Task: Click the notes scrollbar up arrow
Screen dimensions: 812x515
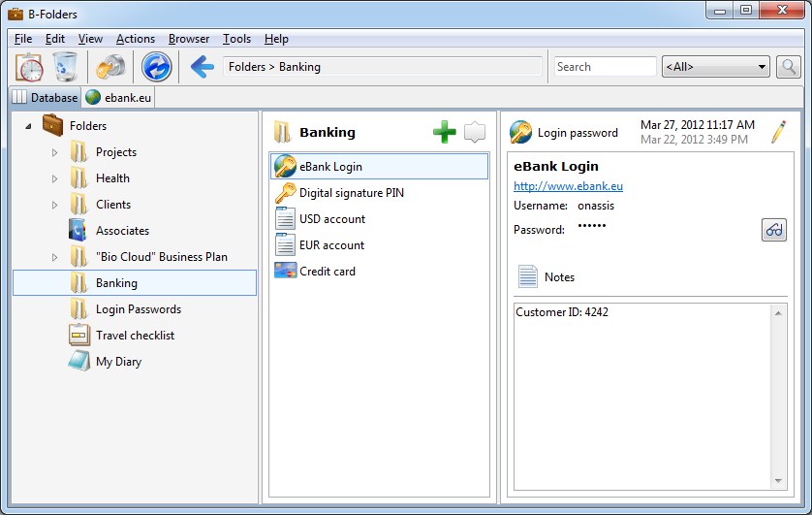Action: [778, 313]
